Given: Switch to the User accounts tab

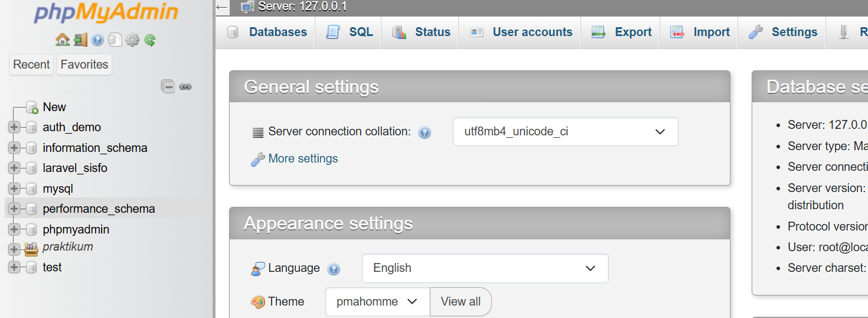Looking at the screenshot, I should (520, 32).
